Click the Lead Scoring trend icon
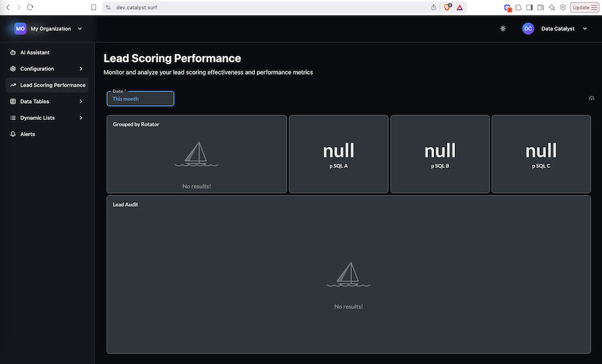The width and height of the screenshot is (602, 364). [13, 85]
